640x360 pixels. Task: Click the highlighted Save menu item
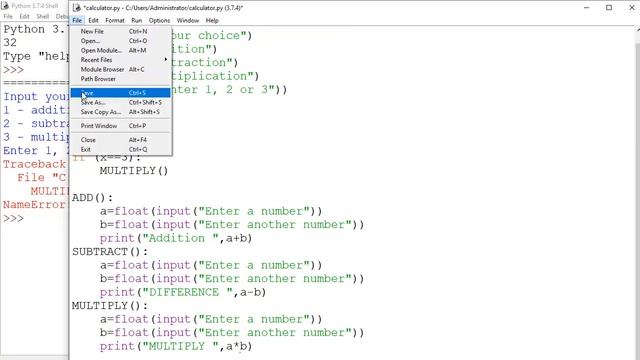click(x=120, y=93)
